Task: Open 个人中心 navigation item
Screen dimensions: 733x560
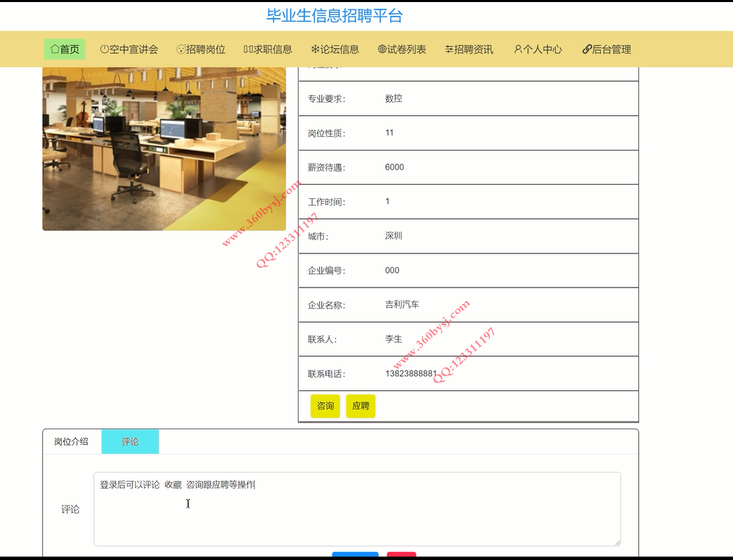Action: coord(537,49)
